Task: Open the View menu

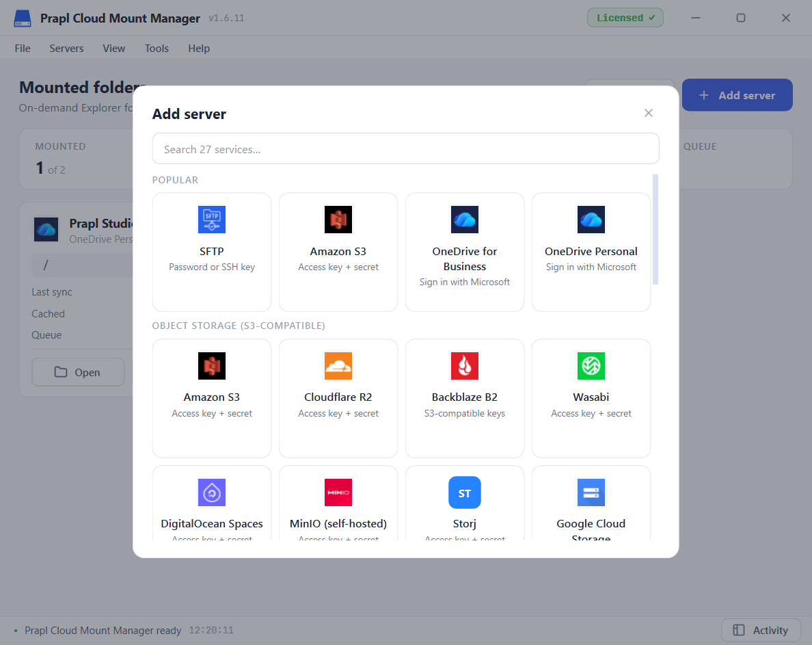Action: click(x=114, y=48)
